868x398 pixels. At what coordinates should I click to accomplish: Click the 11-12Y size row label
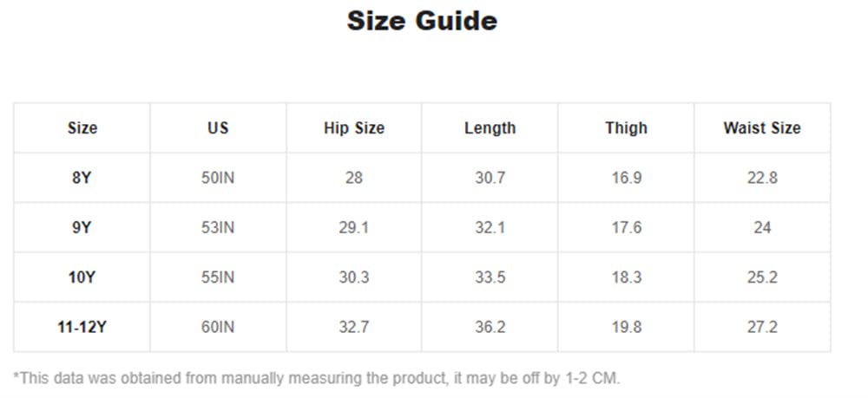[x=82, y=327]
